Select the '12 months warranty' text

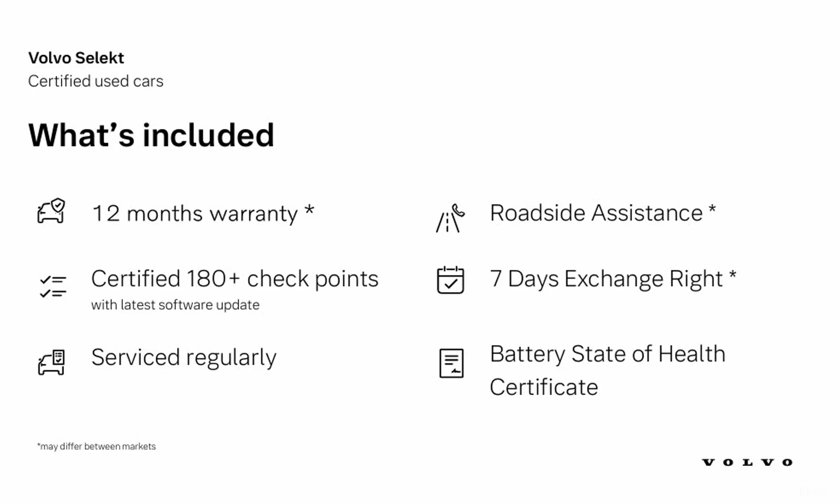pos(195,213)
